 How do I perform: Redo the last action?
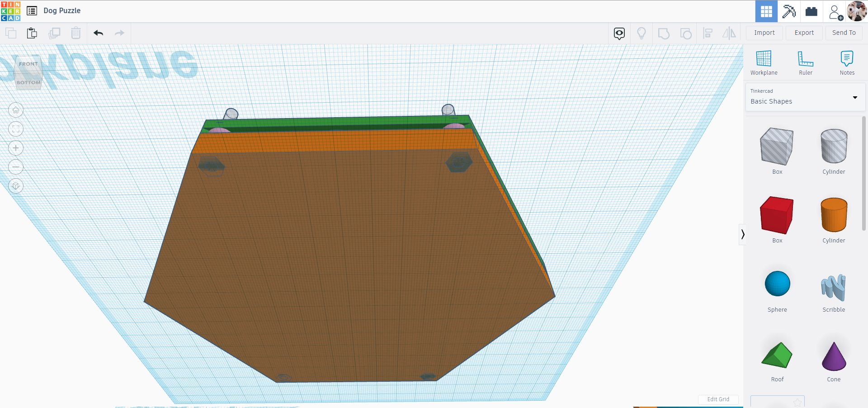(x=119, y=33)
